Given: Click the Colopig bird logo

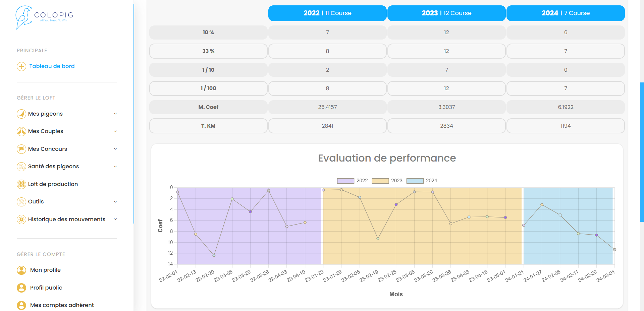Looking at the screenshot, I should click(x=23, y=17).
